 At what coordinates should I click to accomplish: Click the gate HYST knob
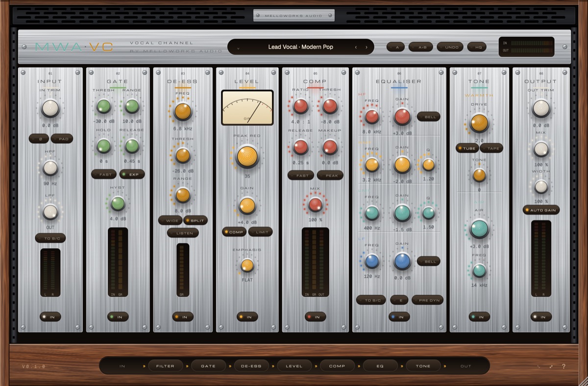118,203
